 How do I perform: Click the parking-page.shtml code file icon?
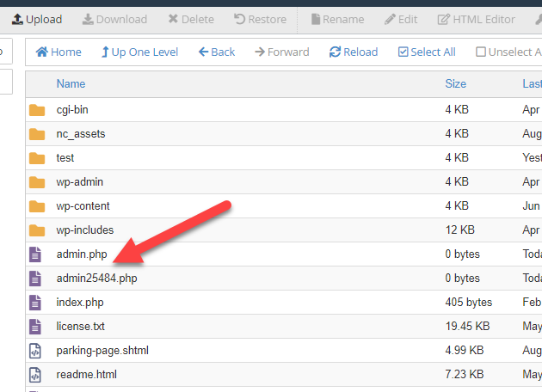coord(35,351)
